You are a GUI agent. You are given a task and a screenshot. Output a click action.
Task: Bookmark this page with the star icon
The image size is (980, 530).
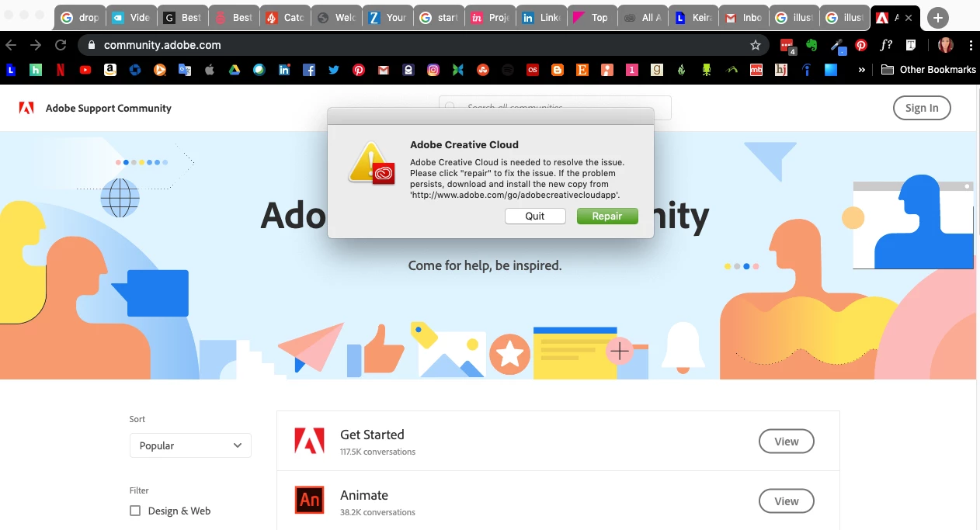pyautogui.click(x=756, y=45)
